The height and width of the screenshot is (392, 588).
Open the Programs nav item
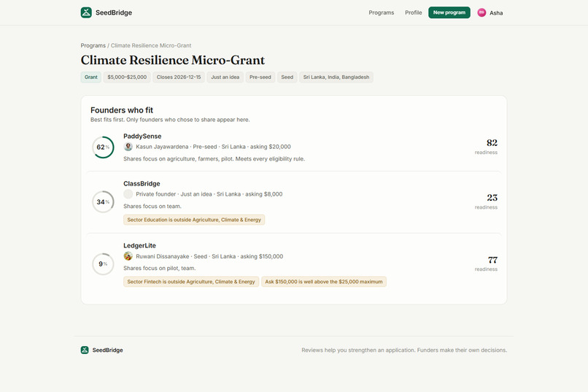point(381,12)
